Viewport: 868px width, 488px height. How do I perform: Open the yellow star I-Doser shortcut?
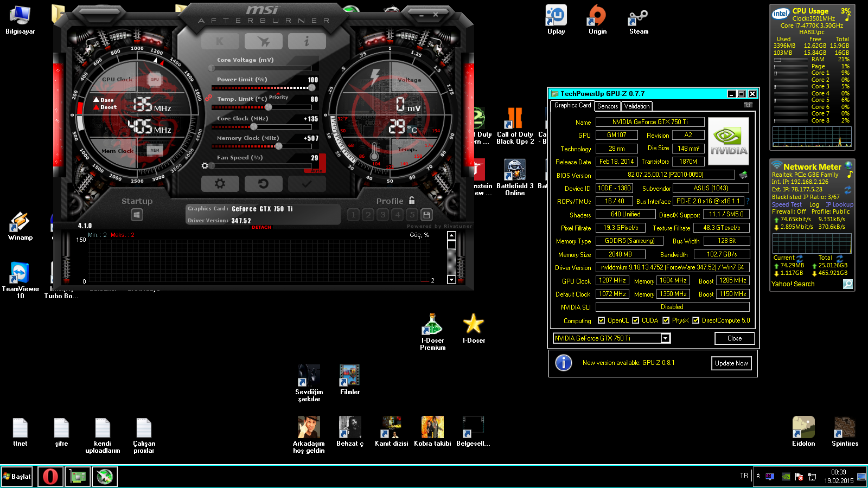click(474, 329)
